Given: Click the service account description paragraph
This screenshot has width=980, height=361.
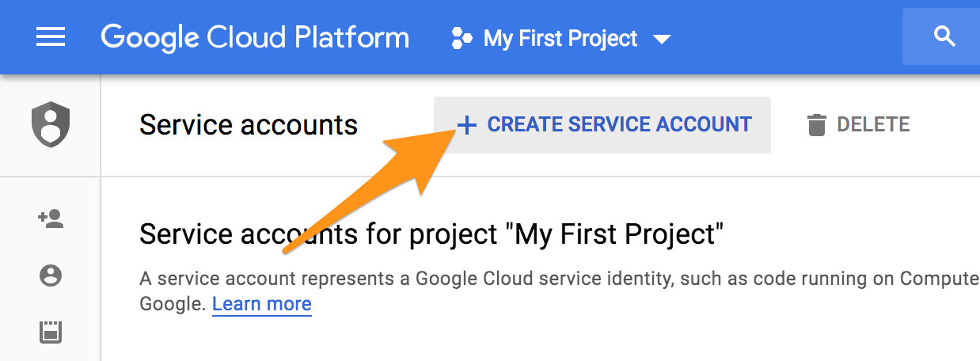Looking at the screenshot, I should 560,291.
